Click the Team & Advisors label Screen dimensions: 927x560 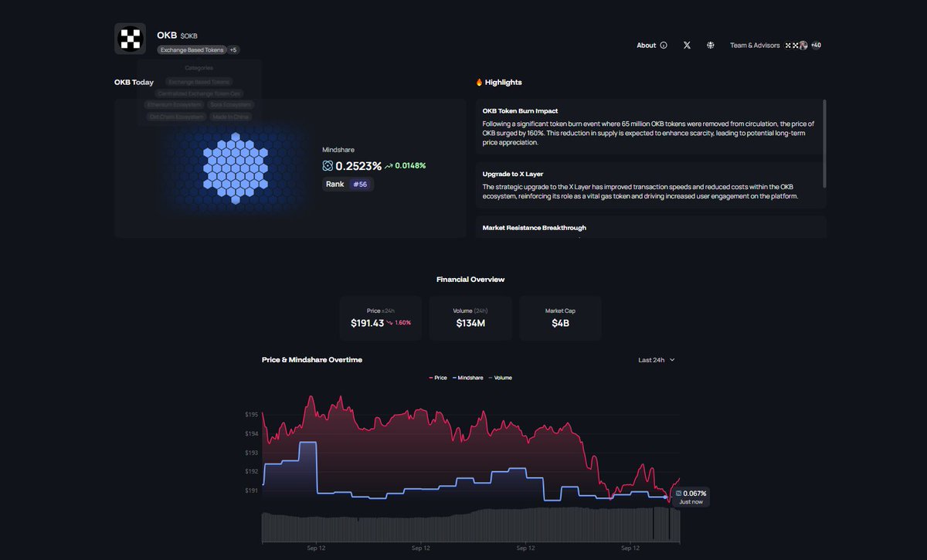(x=755, y=46)
